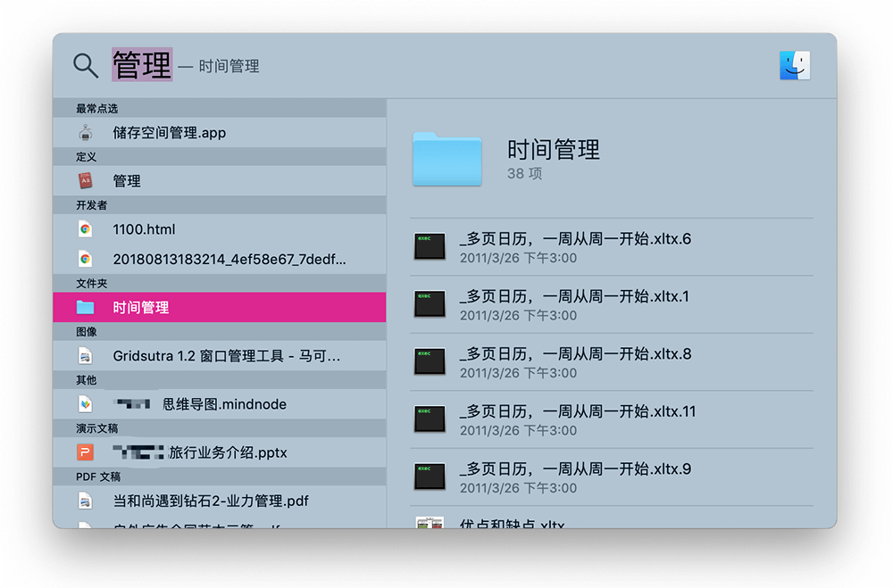Select _多页日历，一周从周一开始.xltx.9

click(x=612, y=477)
